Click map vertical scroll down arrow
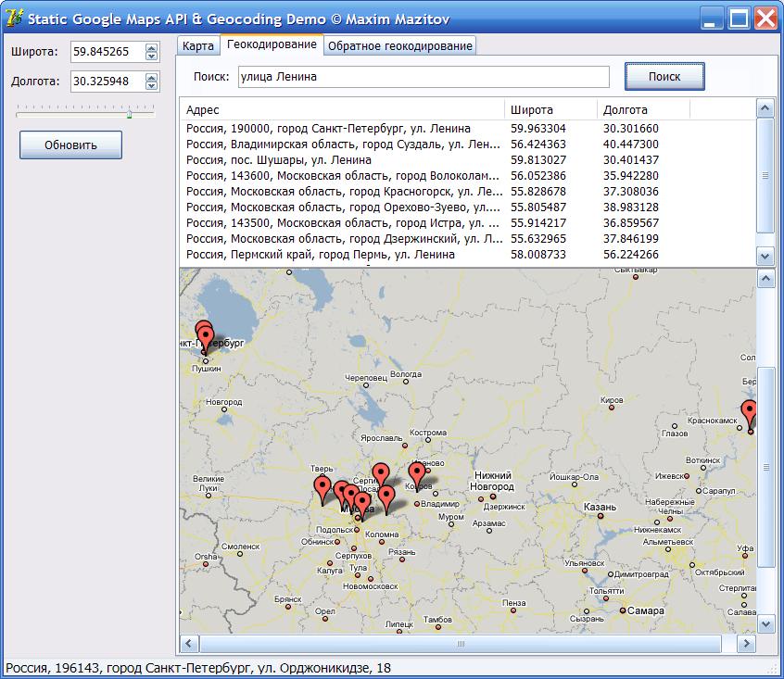 pyautogui.click(x=765, y=623)
